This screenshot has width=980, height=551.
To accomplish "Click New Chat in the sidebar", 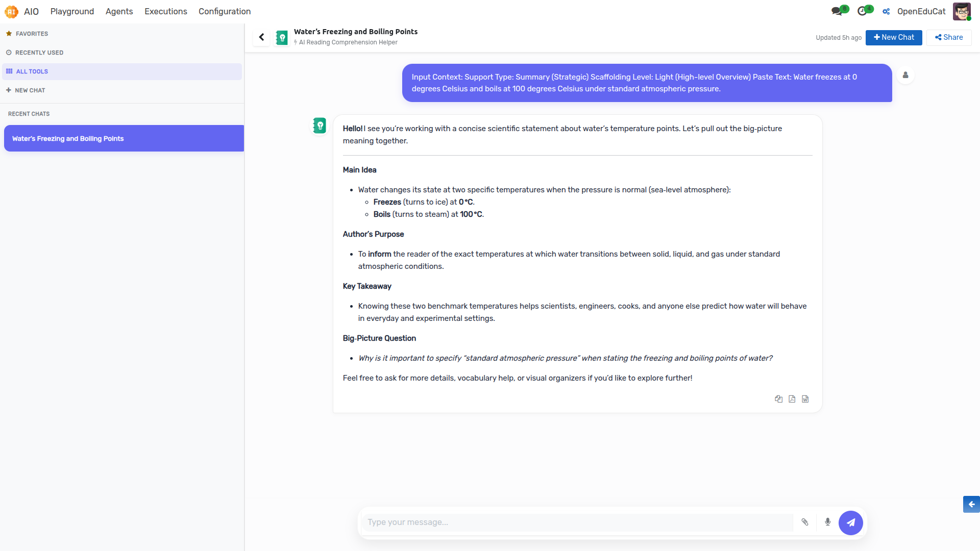I will click(x=122, y=90).
